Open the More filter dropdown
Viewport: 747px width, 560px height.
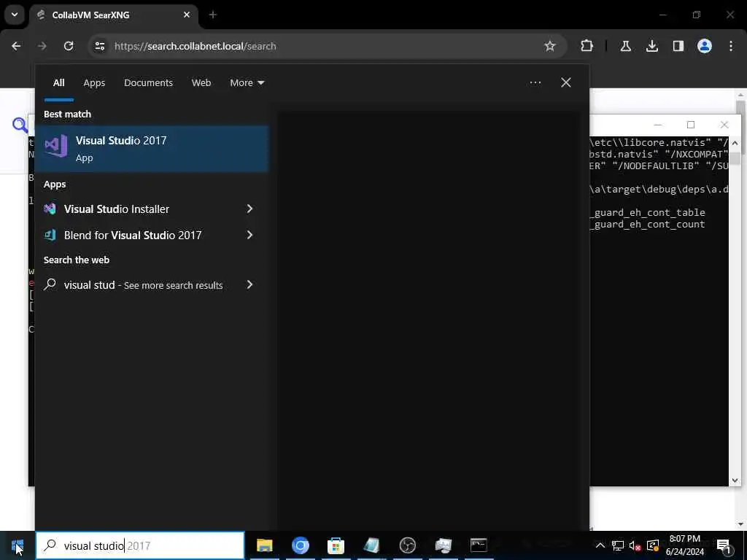pos(247,83)
